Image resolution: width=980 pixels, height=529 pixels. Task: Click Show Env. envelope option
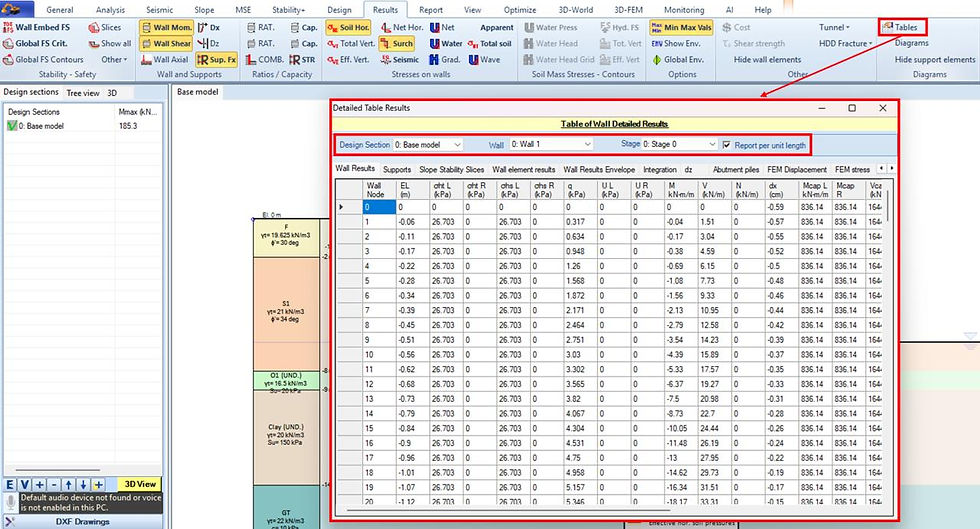676,44
